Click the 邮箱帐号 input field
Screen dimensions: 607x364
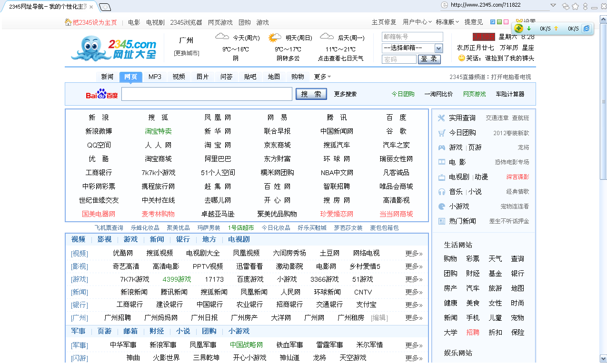pos(412,37)
